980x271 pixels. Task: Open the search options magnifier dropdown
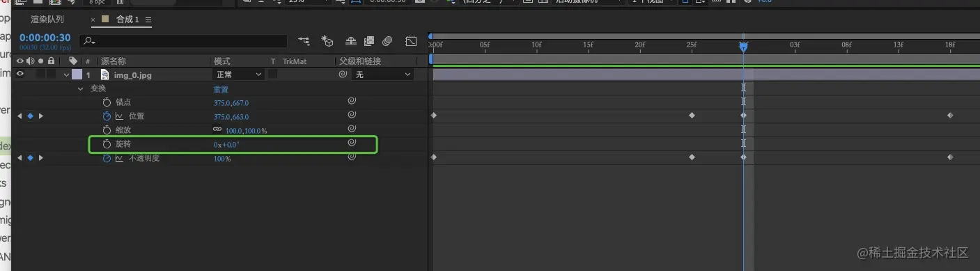click(x=88, y=41)
